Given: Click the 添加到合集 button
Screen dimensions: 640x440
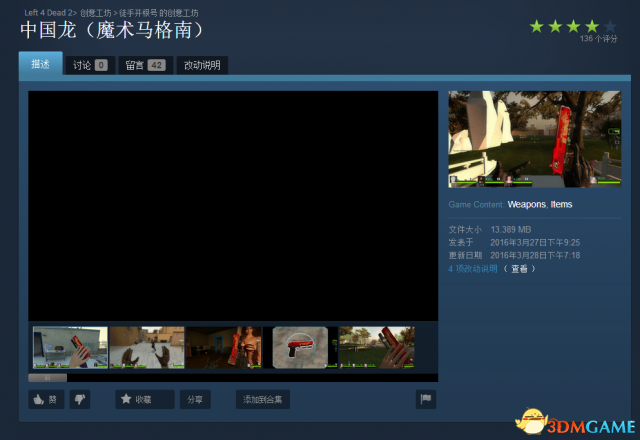Looking at the screenshot, I should (x=263, y=399).
